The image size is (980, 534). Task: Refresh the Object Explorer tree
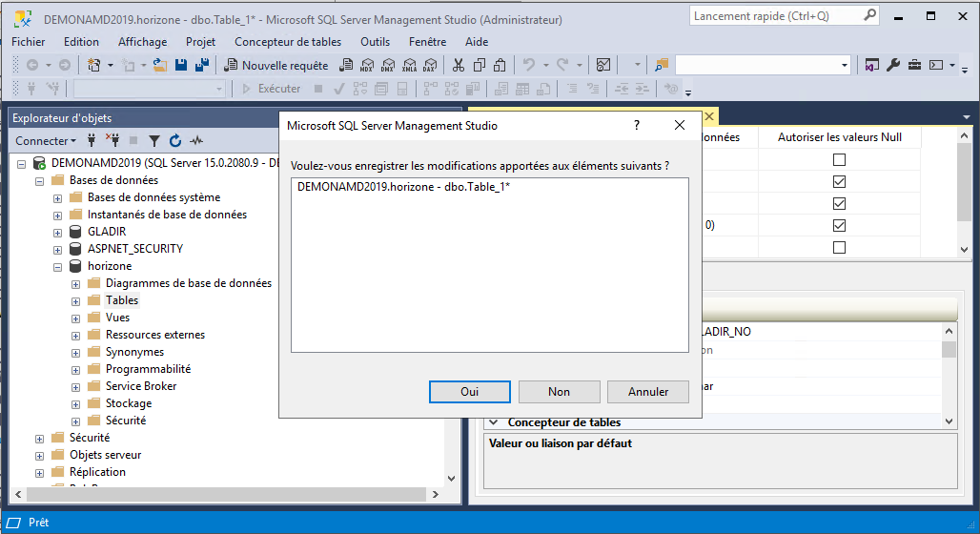(174, 141)
